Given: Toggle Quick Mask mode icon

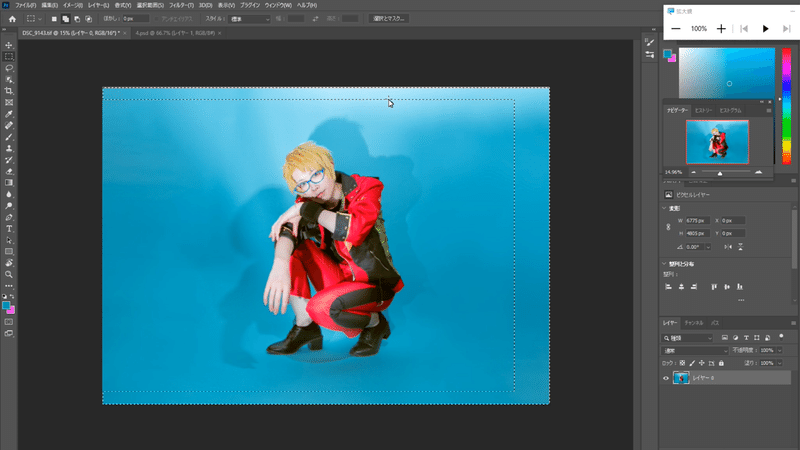Looking at the screenshot, I should click(9, 322).
